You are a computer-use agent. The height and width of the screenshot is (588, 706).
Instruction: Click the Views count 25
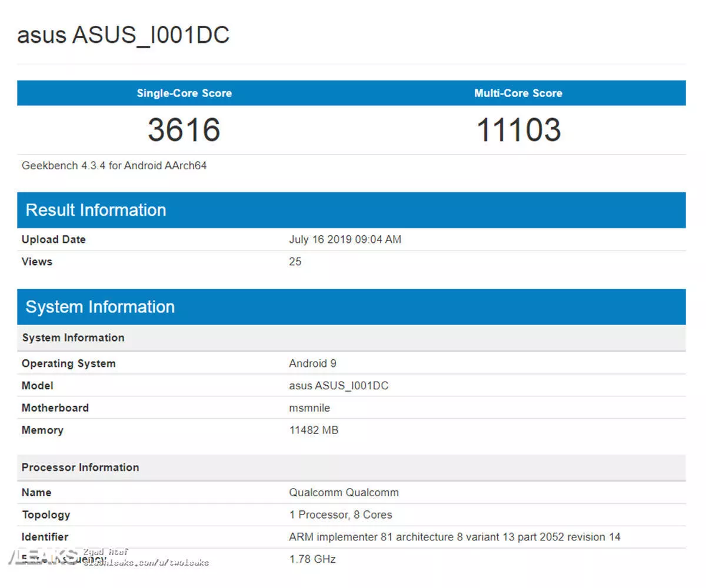pyautogui.click(x=295, y=262)
